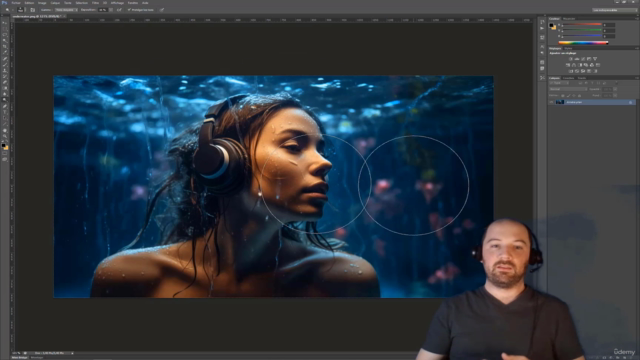Select the Move tool
Image resolution: width=640 pixels, height=360 pixels.
coord(5,23)
